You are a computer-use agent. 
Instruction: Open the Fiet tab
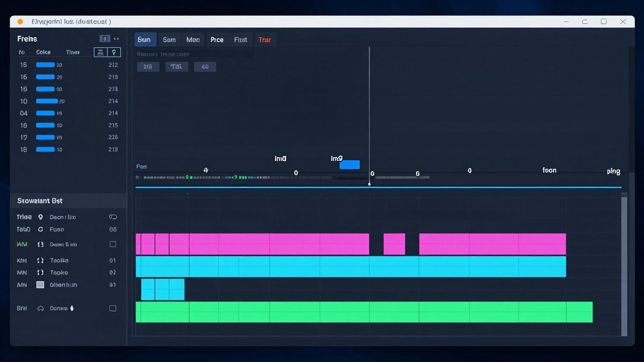coord(240,40)
